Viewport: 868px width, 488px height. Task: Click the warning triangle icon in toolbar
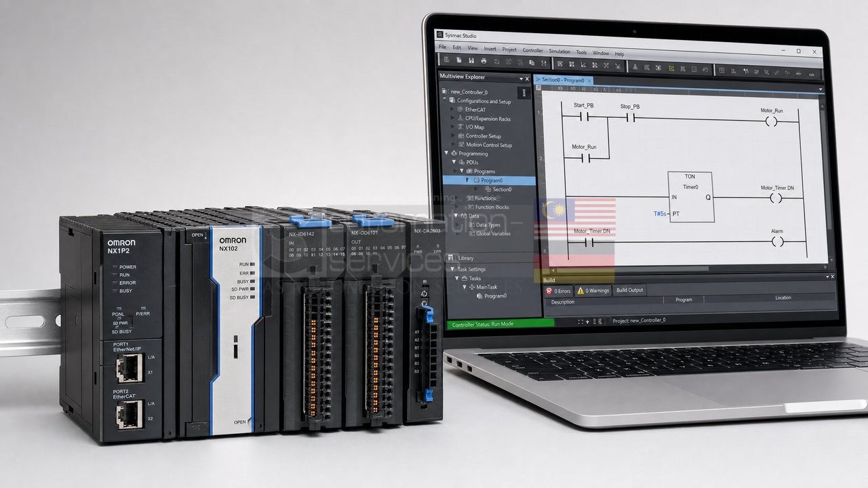(x=635, y=68)
